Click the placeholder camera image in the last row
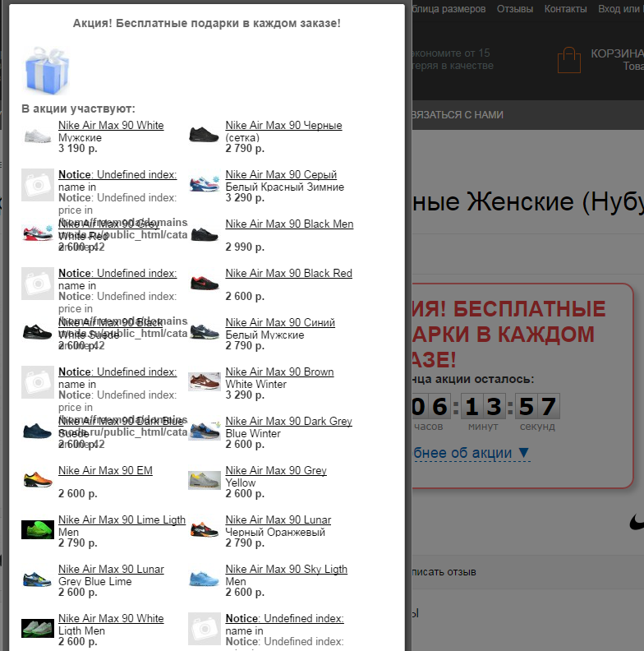 point(205,629)
